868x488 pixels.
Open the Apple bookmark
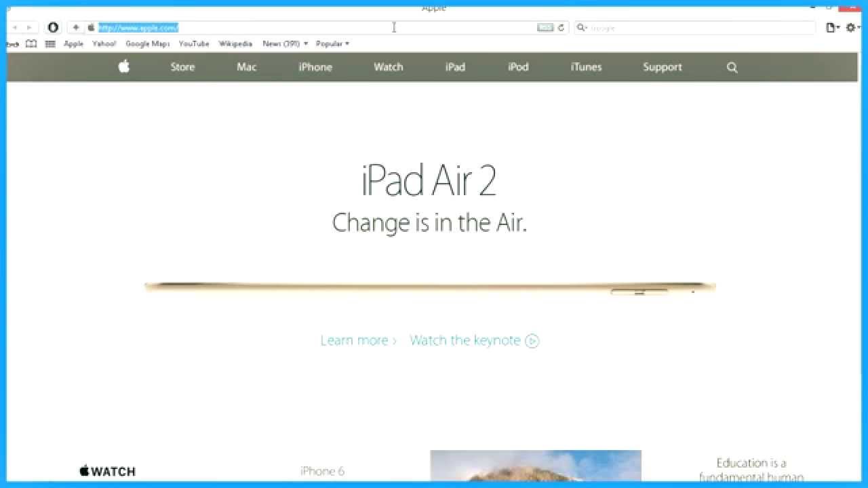pyautogui.click(x=73, y=43)
